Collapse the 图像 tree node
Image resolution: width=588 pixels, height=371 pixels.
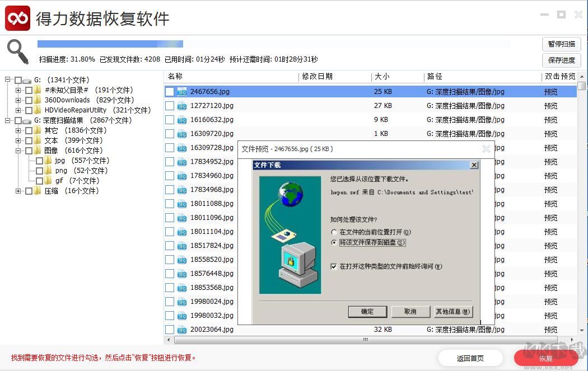pos(18,151)
